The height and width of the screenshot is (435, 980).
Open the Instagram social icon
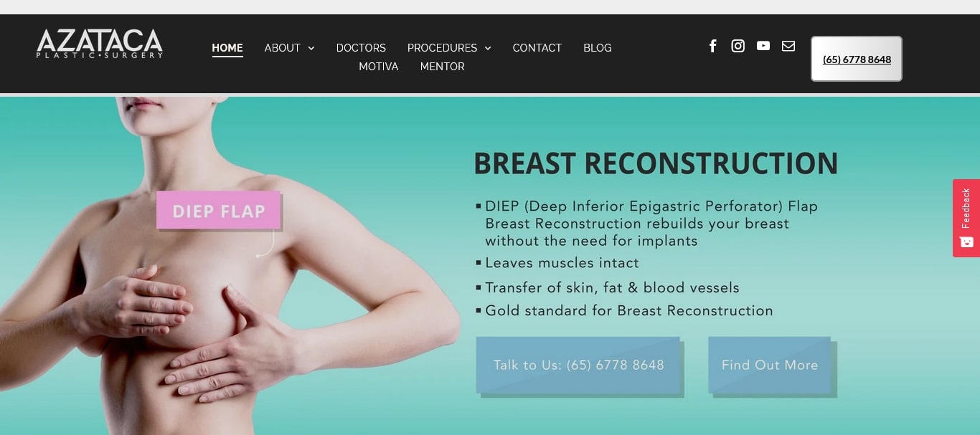click(x=738, y=46)
